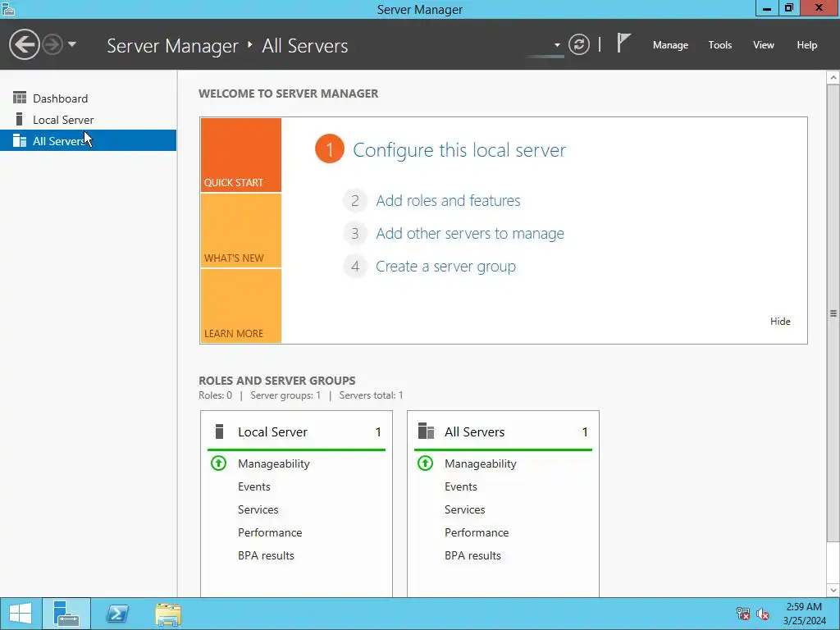Open Events under Local Server tile

click(254, 486)
